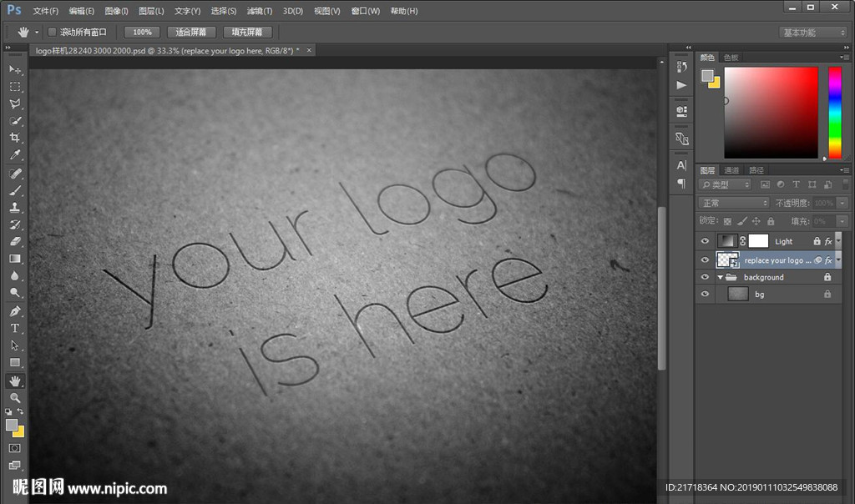Click the 填充屏幕 button
855x504 pixels.
[247, 32]
